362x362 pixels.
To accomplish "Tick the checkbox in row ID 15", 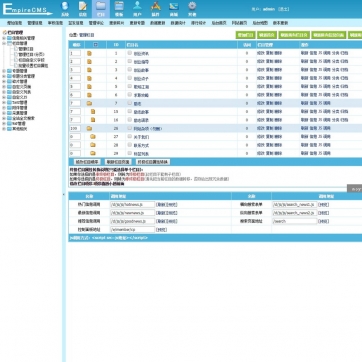I will coord(130,111).
